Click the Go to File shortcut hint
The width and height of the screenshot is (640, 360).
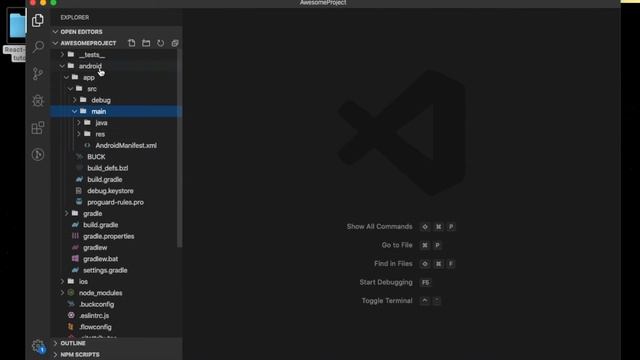click(x=411, y=245)
